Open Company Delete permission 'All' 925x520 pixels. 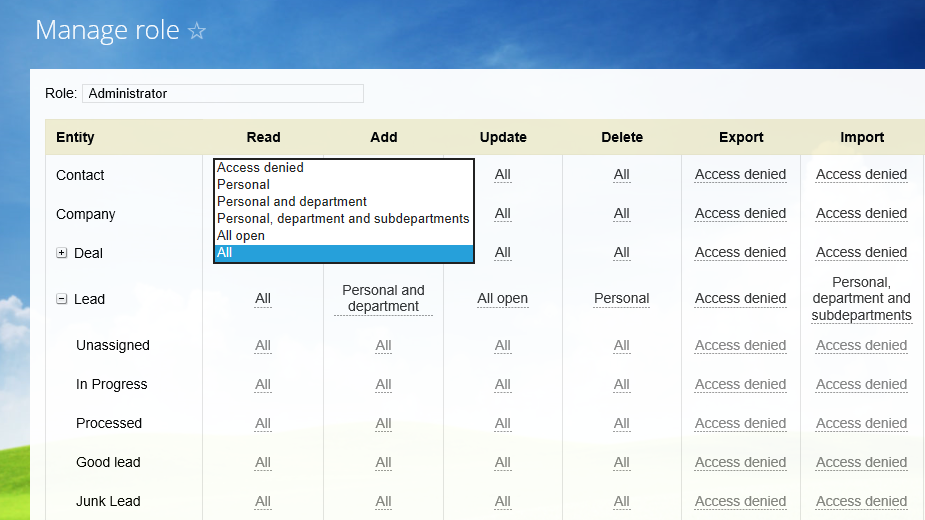click(x=622, y=214)
